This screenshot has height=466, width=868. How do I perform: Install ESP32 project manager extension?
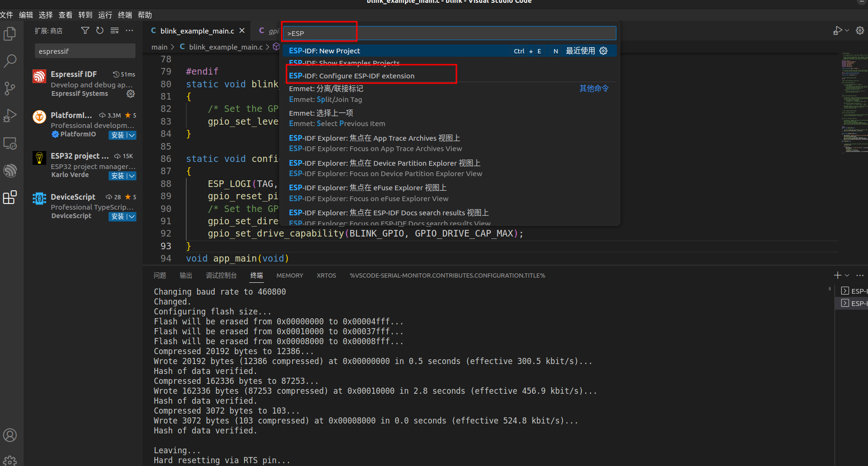117,176
